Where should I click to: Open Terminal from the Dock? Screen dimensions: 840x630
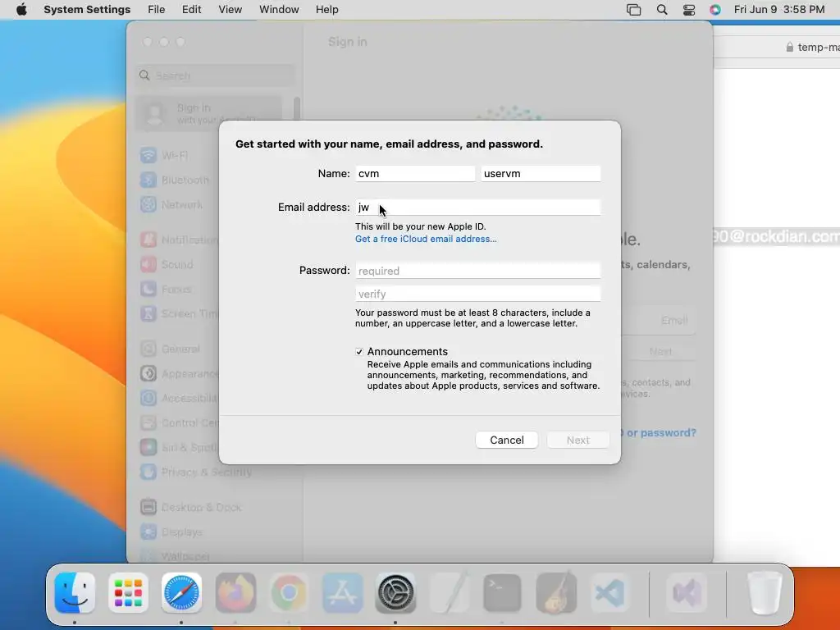coord(502,593)
